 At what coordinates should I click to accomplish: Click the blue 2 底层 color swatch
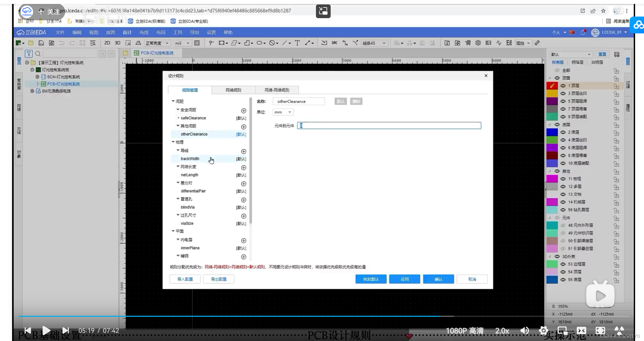pyautogui.click(x=552, y=132)
